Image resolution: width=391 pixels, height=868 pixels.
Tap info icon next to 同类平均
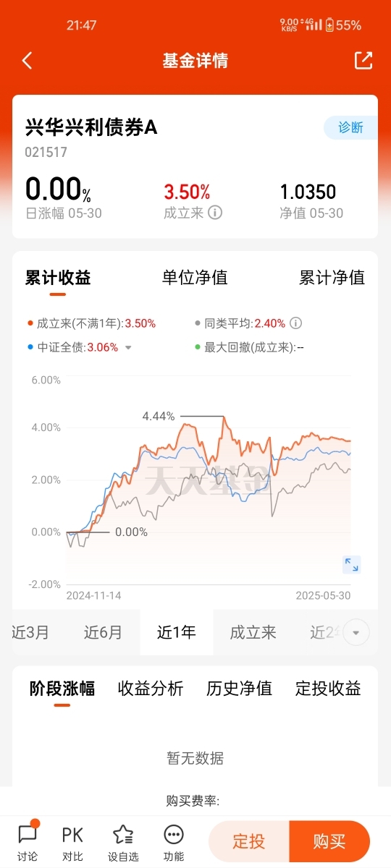[x=295, y=323]
